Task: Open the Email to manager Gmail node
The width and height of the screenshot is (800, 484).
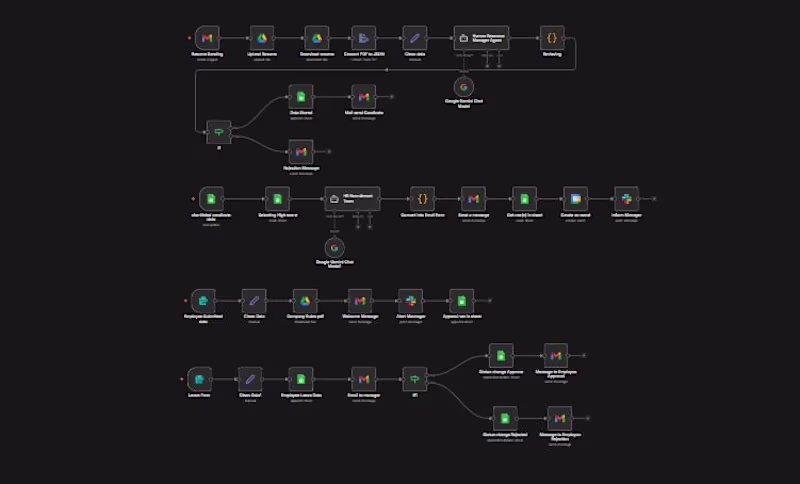Action: (x=364, y=379)
